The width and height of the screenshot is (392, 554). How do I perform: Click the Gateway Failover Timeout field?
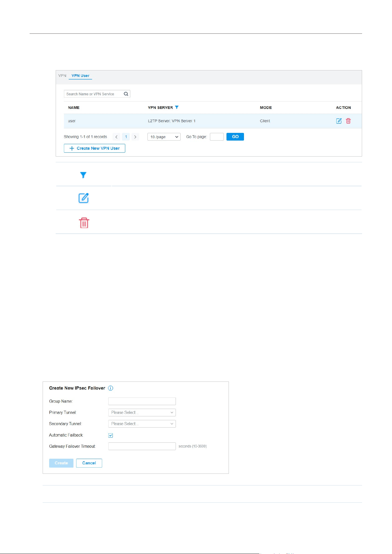[142, 446]
